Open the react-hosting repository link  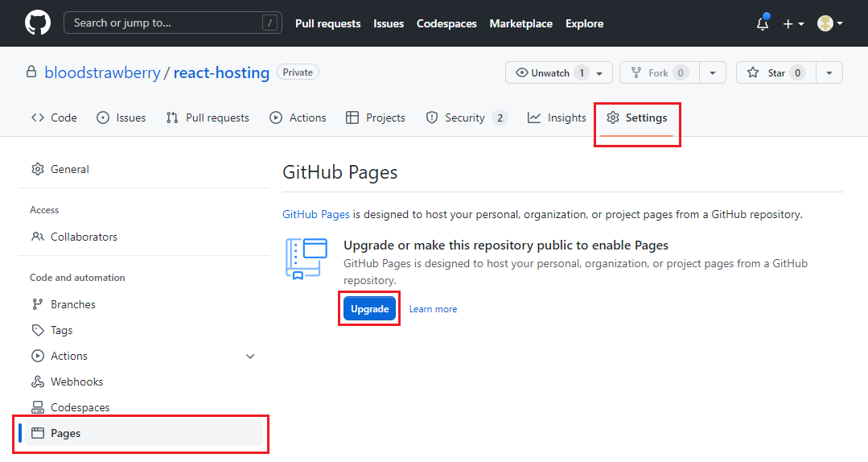pyautogui.click(x=221, y=72)
